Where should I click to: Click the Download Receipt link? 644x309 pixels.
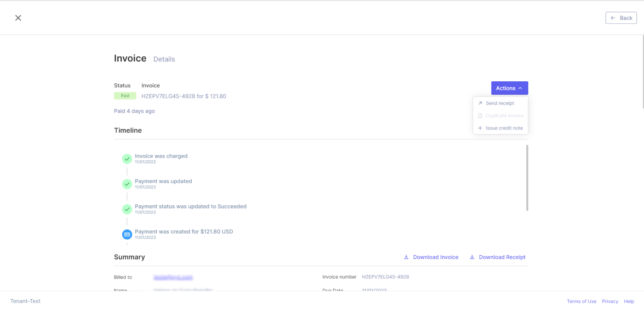pos(497,257)
